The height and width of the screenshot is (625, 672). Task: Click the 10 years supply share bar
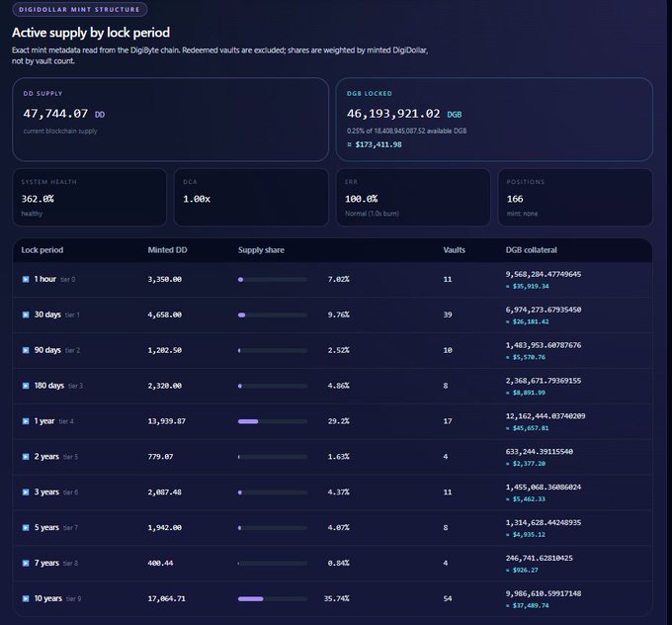[273, 599]
